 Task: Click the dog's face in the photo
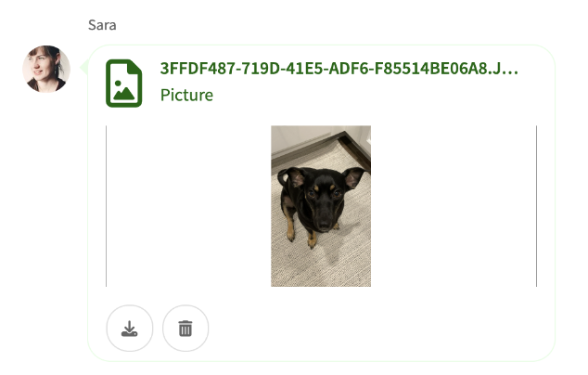point(322,202)
